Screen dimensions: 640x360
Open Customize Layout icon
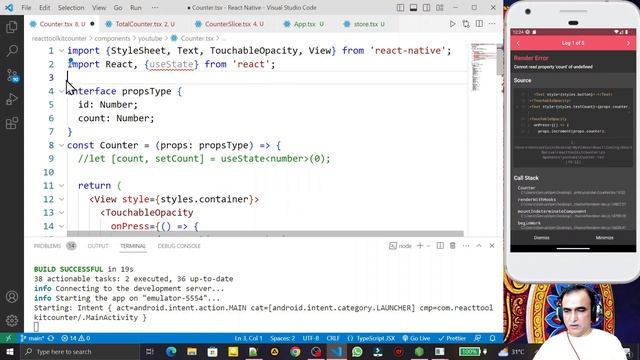coord(440,8)
